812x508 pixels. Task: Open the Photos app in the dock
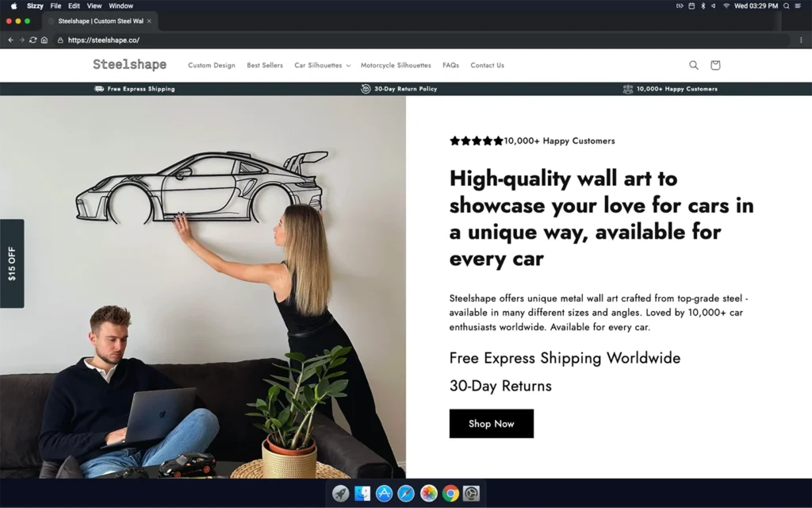click(x=428, y=494)
